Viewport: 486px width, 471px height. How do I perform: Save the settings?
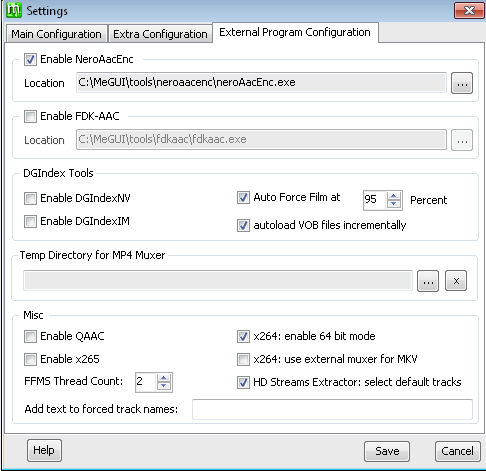click(387, 451)
